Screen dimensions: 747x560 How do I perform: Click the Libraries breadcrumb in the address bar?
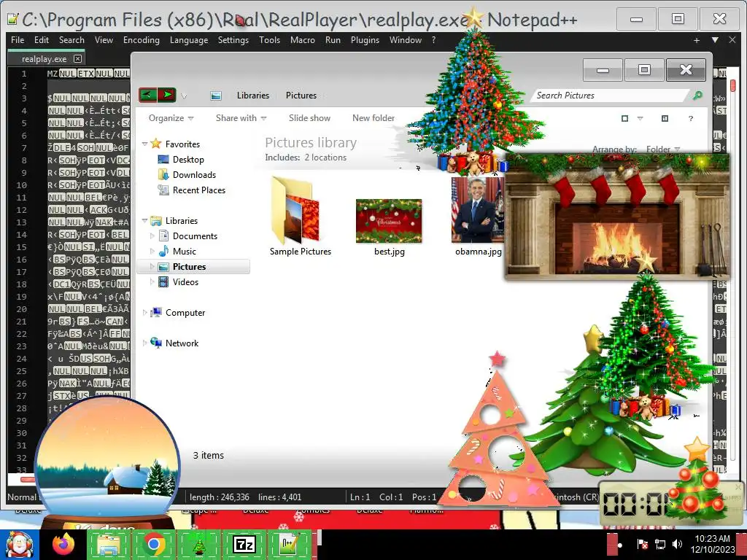point(253,96)
